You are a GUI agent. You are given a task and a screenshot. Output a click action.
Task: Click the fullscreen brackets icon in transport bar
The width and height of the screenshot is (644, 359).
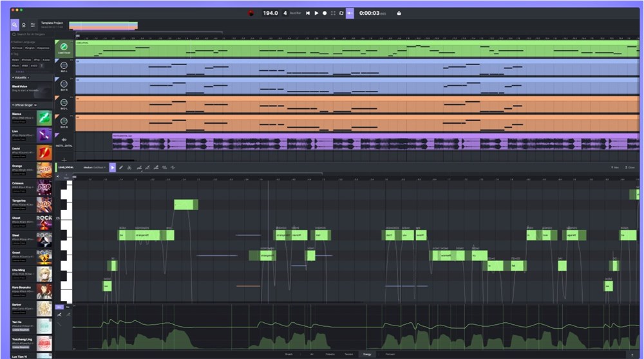[x=333, y=13]
